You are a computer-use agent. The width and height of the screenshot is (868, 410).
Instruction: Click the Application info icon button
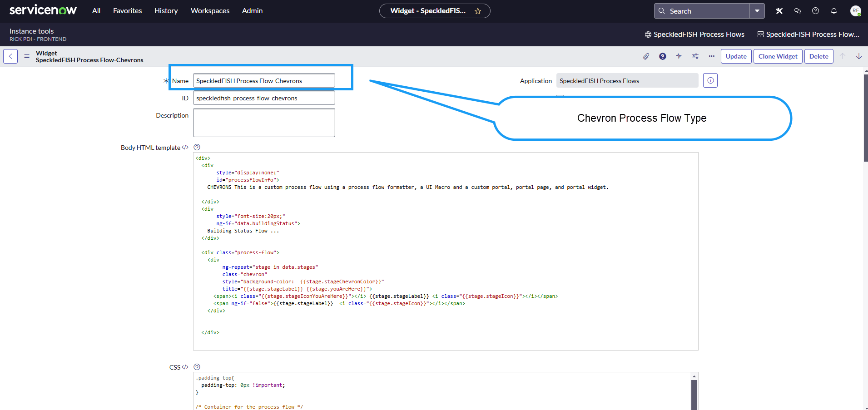click(710, 80)
